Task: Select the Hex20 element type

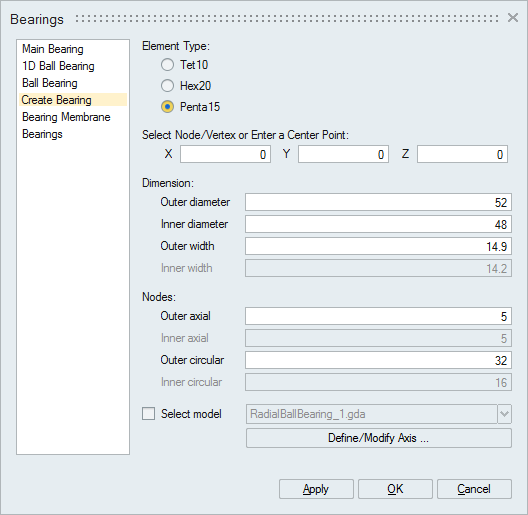Action: pyautogui.click(x=167, y=86)
